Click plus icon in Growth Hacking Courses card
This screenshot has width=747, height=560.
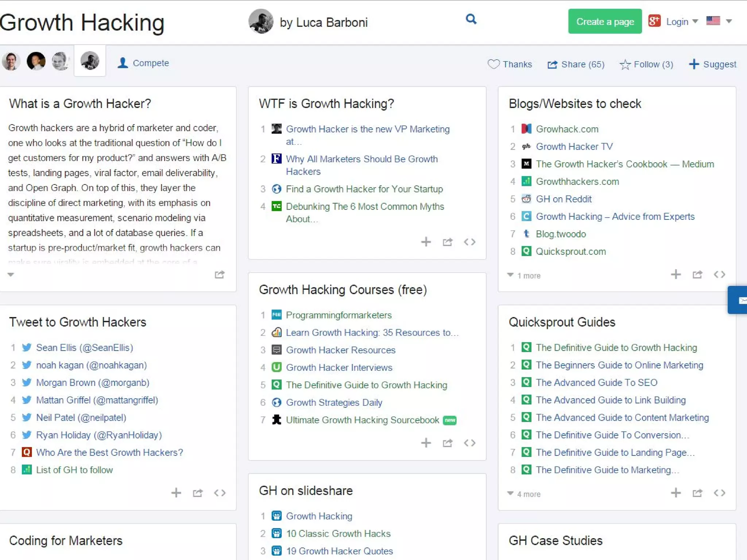point(426,443)
